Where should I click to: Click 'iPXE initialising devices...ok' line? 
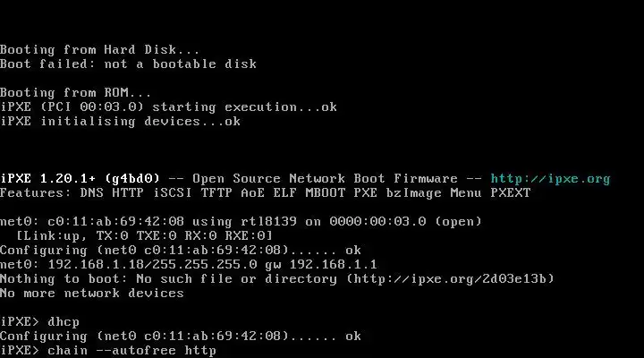coord(120,121)
